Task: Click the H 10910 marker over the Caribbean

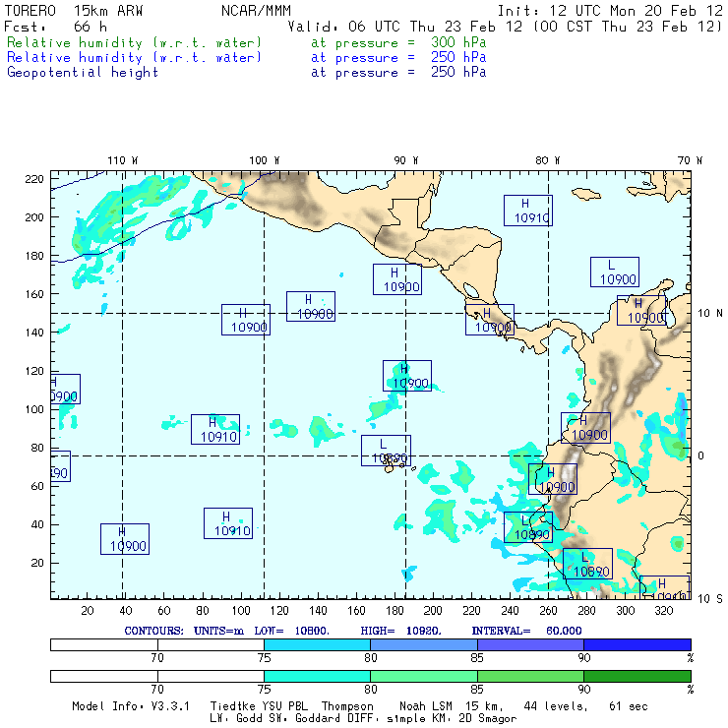Action: 528,211
